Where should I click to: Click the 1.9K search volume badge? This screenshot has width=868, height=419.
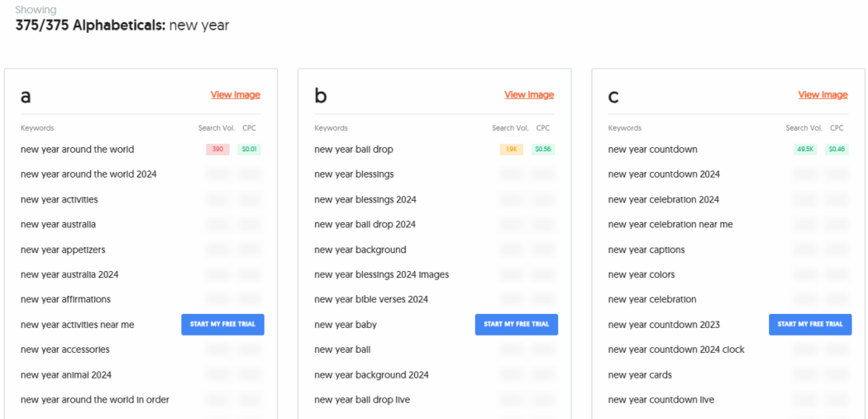(x=511, y=150)
